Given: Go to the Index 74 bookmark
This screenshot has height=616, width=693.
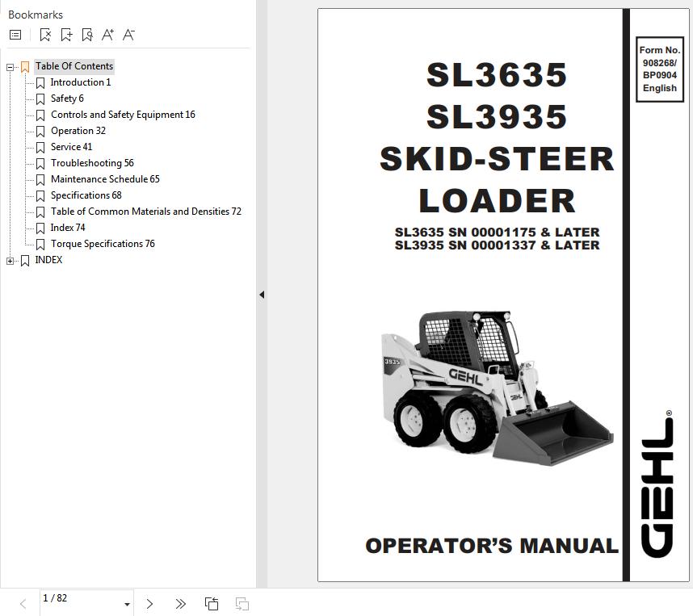Looking at the screenshot, I should [68, 228].
